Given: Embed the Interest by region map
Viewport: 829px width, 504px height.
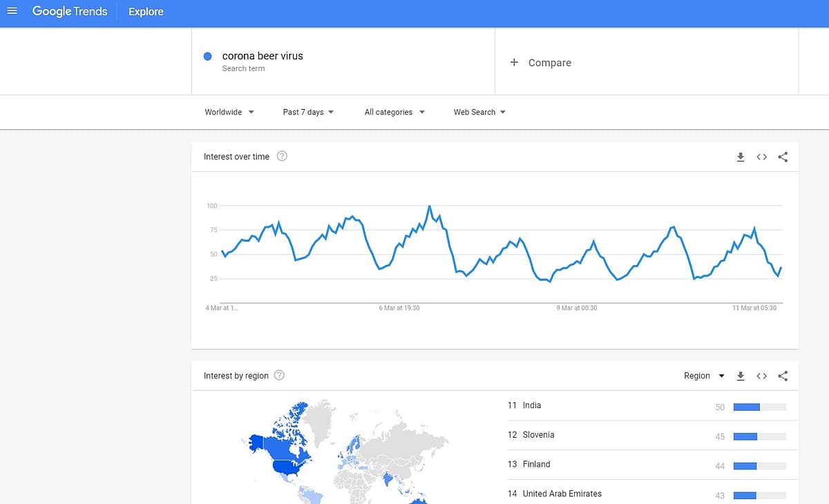Looking at the screenshot, I should [x=761, y=376].
